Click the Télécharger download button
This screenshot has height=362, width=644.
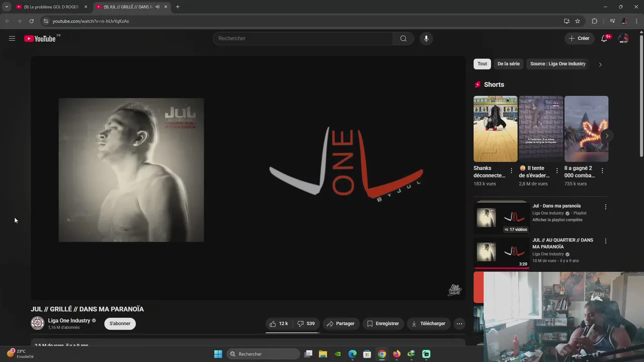click(428, 324)
